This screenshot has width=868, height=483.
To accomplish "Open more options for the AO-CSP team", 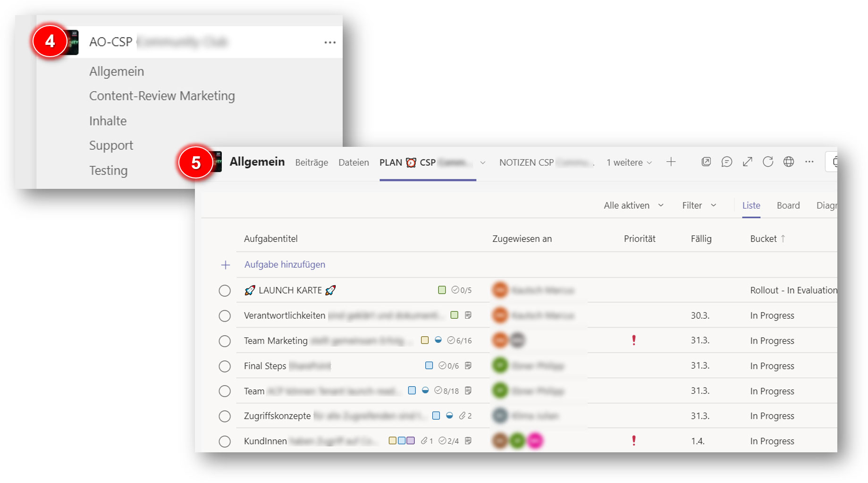I will (x=330, y=42).
